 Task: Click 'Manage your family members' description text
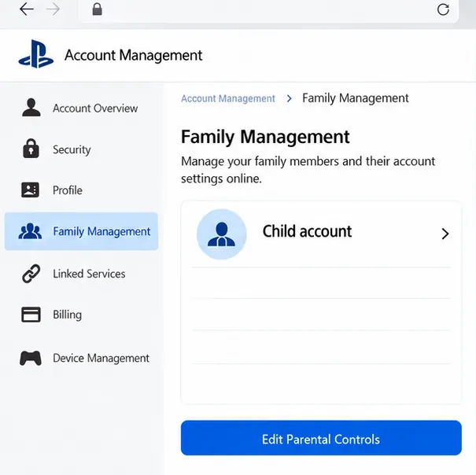308,170
